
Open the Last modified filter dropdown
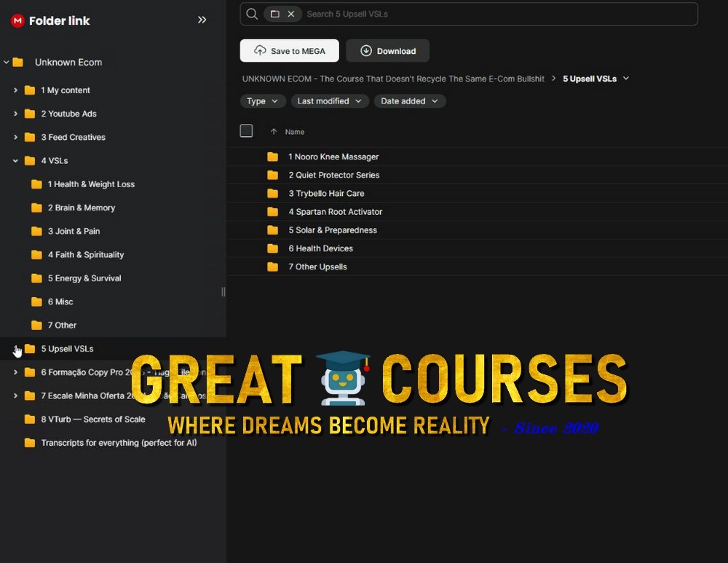click(x=330, y=101)
